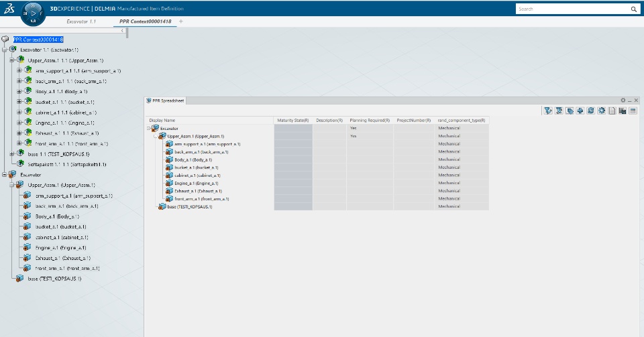Click the 3DS logo in the top bar
The height and width of the screenshot is (337, 644).
[9, 8]
